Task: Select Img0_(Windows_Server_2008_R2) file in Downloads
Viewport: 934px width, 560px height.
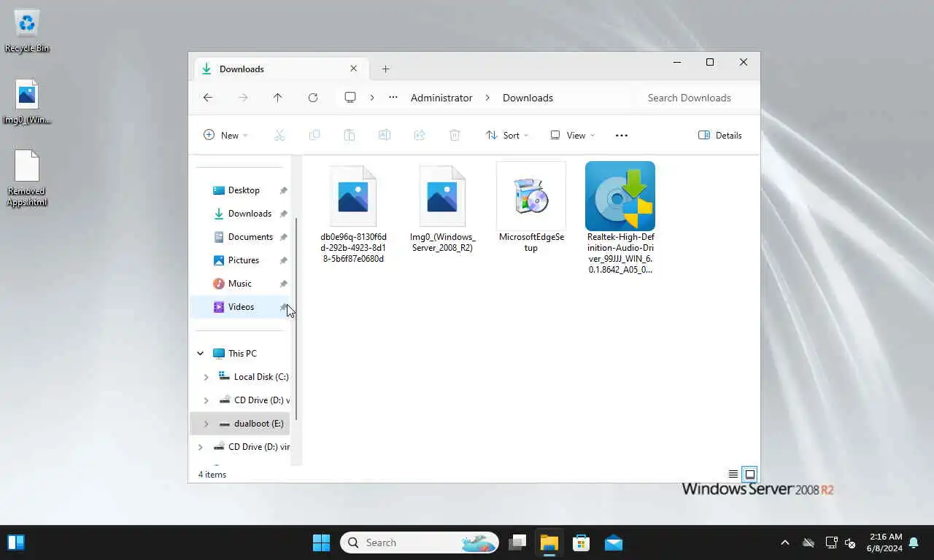Action: [x=442, y=209]
